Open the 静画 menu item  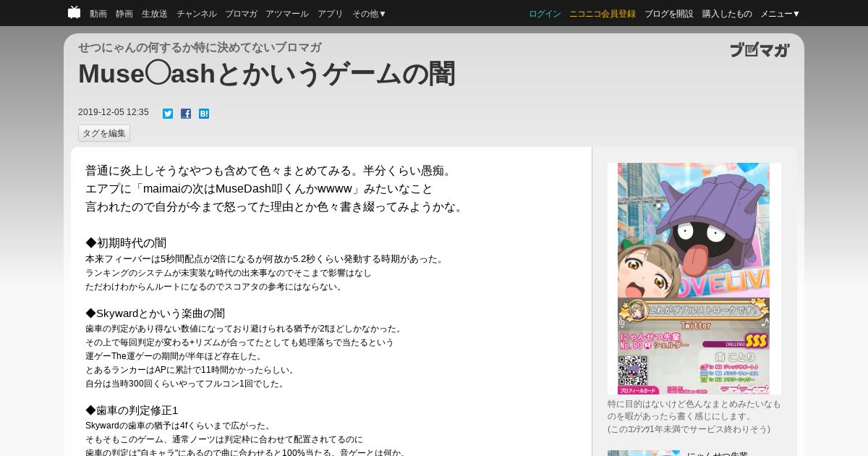coord(124,14)
